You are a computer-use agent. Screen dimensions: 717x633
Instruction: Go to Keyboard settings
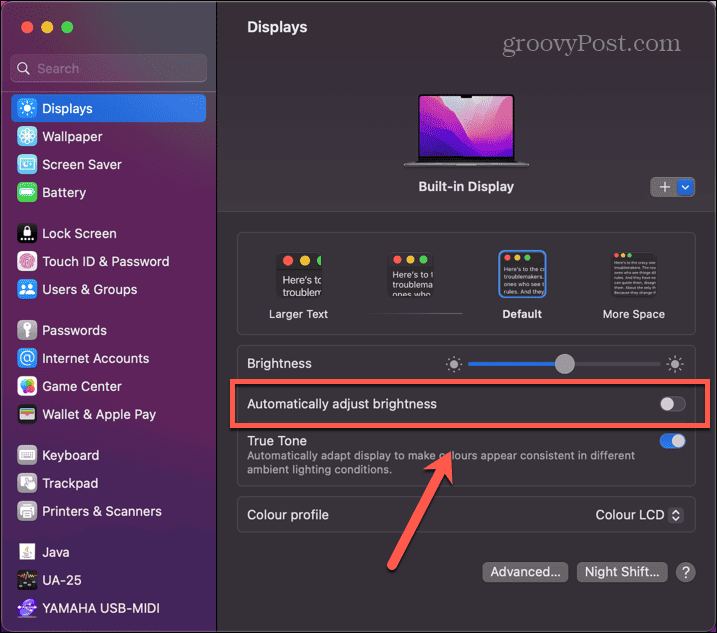coord(108,455)
